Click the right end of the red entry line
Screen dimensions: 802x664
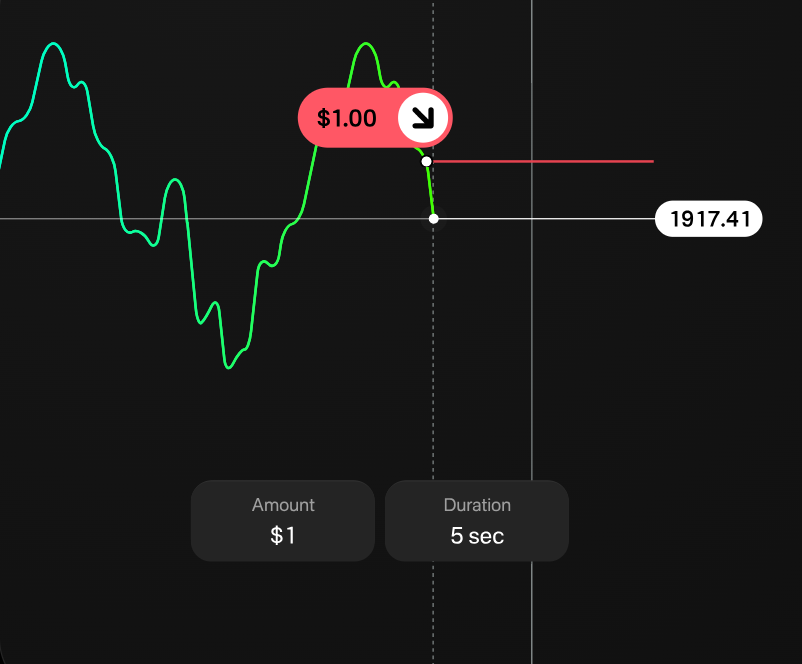(x=650, y=161)
